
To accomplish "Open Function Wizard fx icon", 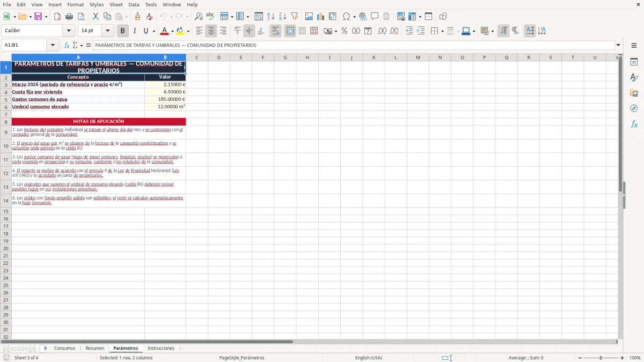I will 67,45.
